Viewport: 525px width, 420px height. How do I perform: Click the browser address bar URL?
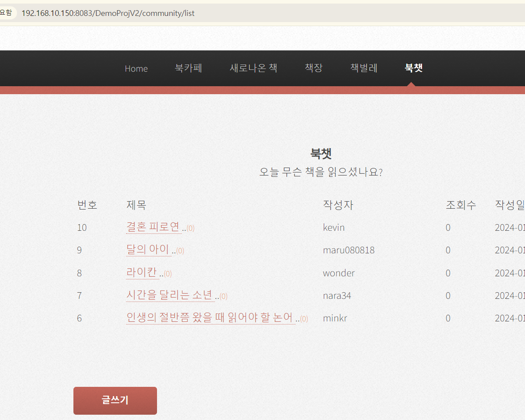point(108,13)
